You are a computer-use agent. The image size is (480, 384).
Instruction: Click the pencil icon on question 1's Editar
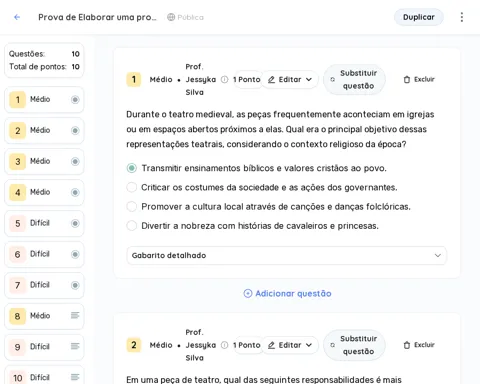tap(271, 79)
